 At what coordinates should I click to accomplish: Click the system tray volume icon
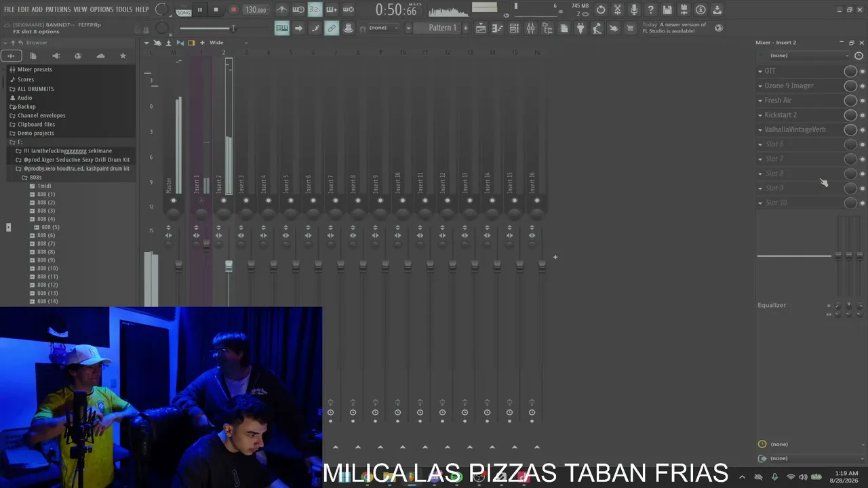[x=804, y=477]
